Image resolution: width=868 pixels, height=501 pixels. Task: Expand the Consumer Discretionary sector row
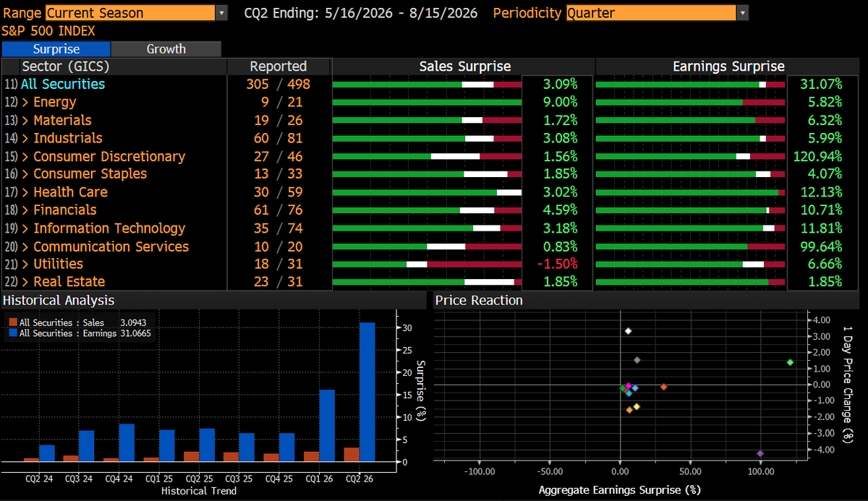(26, 157)
